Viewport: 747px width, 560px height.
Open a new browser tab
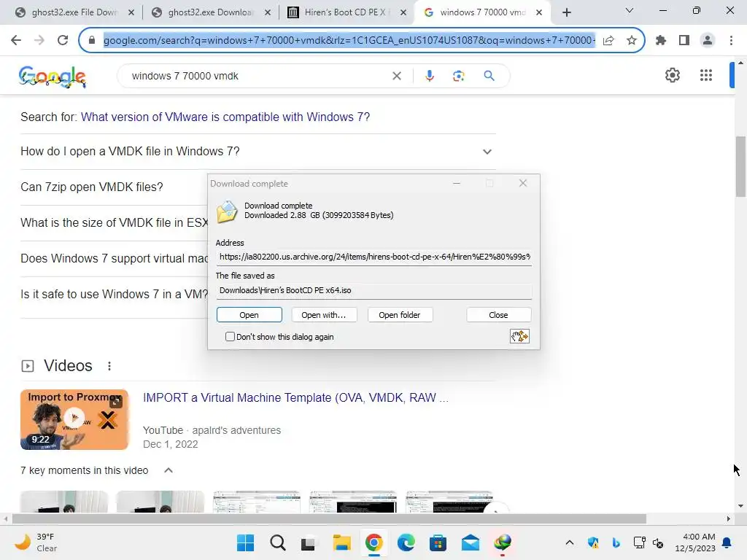[566, 12]
